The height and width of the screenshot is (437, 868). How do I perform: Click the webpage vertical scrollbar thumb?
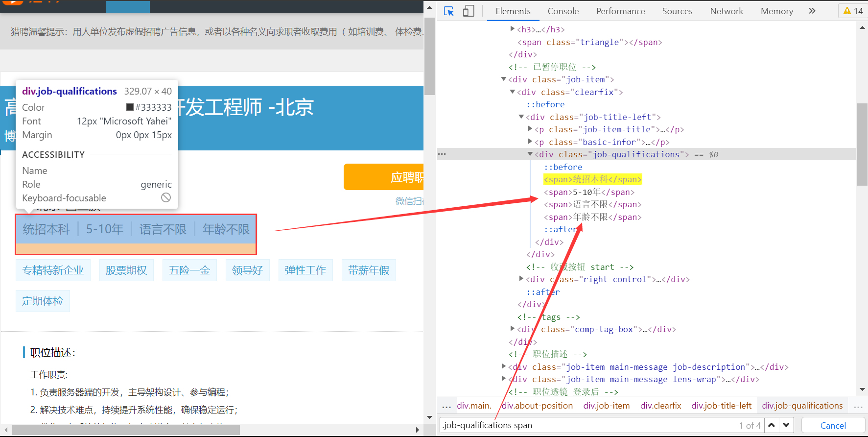click(430, 56)
